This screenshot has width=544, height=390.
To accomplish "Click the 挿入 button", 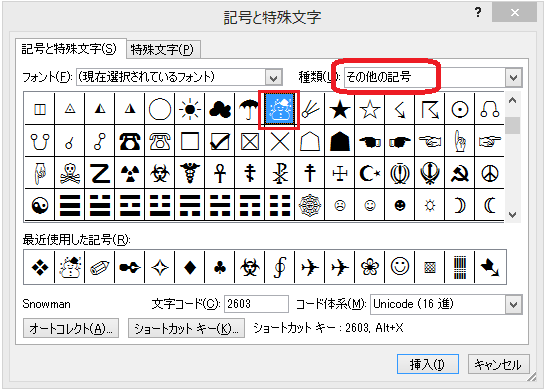I will (428, 364).
